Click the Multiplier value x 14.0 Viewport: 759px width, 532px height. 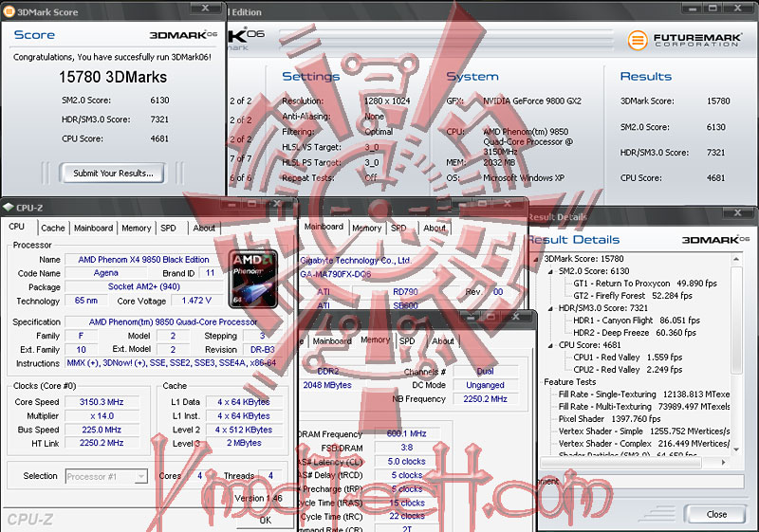point(102,416)
